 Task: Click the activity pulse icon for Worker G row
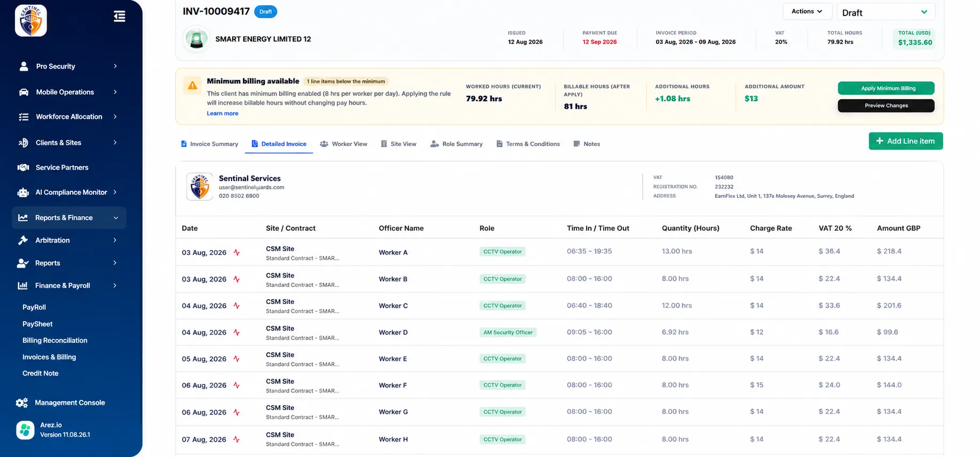(x=236, y=412)
